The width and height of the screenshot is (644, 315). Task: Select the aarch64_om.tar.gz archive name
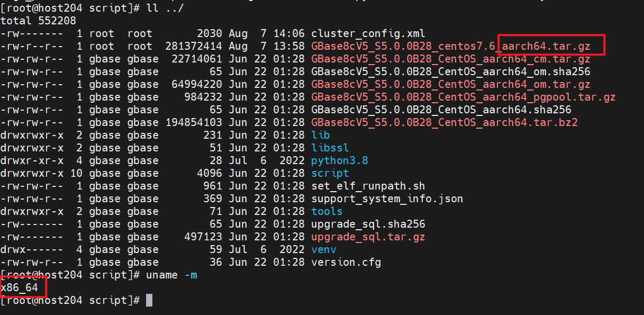(451, 84)
